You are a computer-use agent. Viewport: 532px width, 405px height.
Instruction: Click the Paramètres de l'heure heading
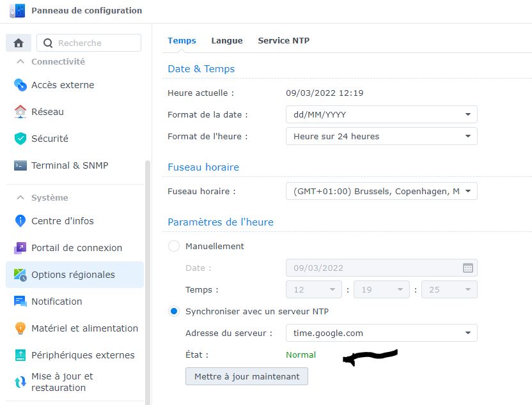[x=221, y=222]
